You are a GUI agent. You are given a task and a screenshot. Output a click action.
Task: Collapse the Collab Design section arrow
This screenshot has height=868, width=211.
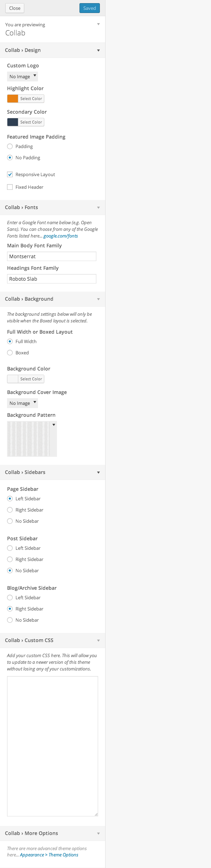(x=98, y=51)
